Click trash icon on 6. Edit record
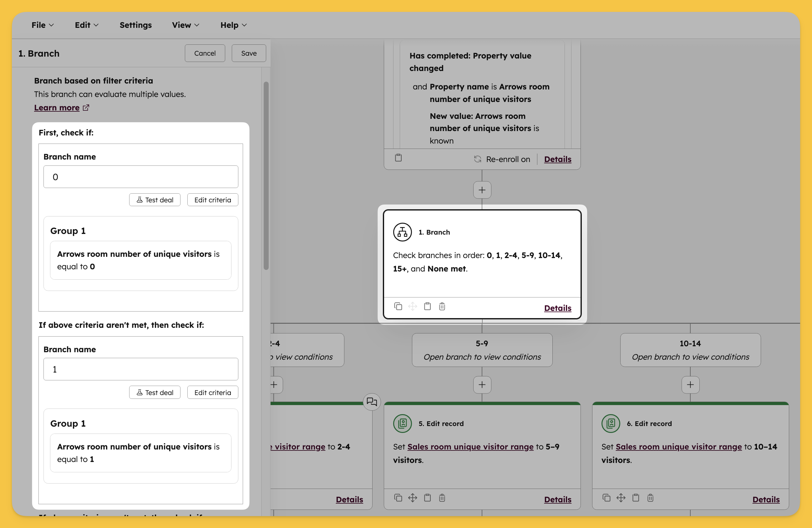This screenshot has width=812, height=528. tap(650, 498)
